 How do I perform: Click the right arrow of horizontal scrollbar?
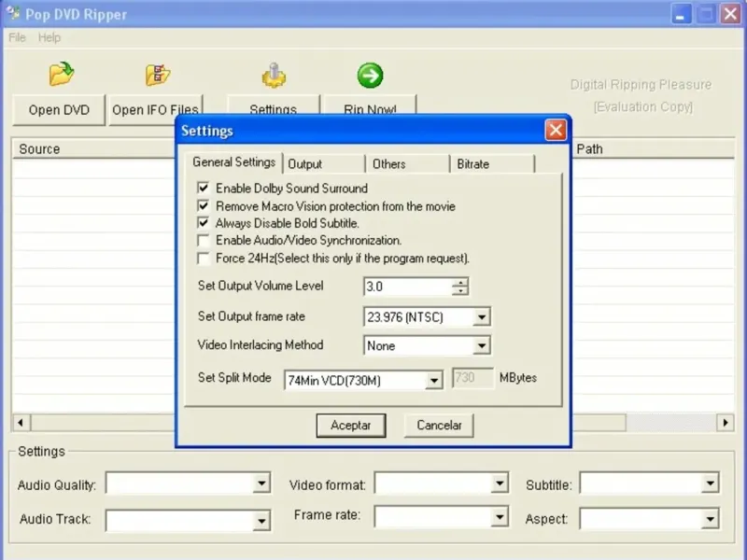[x=726, y=423]
